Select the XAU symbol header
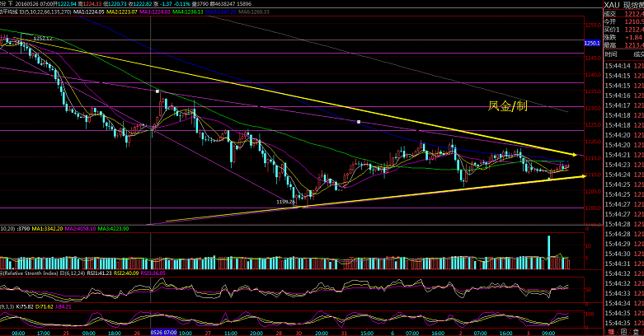 coord(611,4)
